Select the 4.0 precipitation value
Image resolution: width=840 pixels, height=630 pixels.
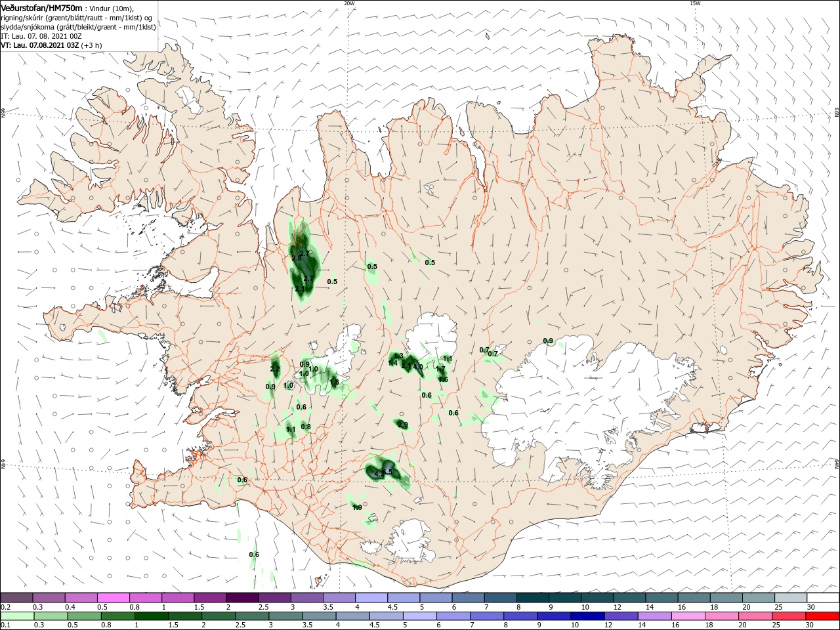tap(418, 367)
